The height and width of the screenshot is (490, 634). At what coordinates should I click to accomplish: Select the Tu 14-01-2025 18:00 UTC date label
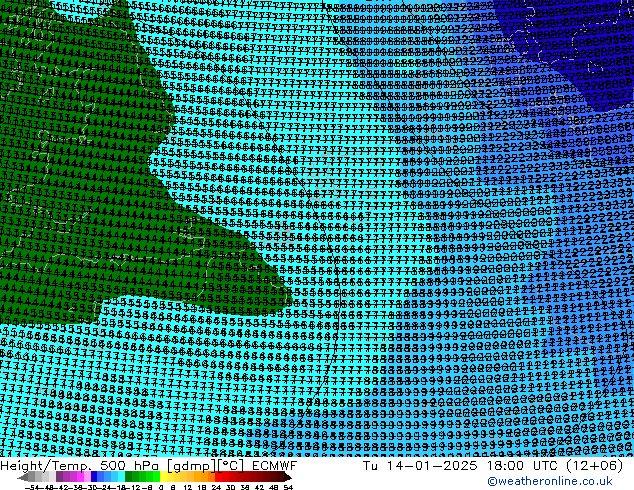[x=461, y=466]
